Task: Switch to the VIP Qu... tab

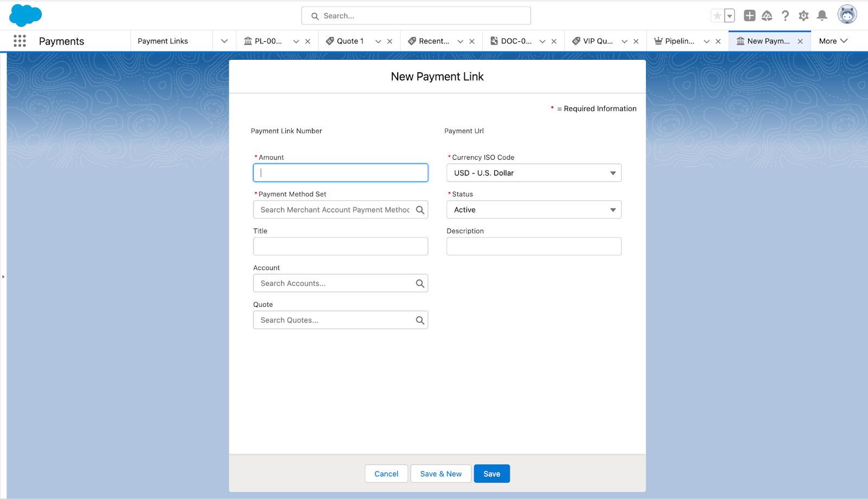Action: tap(597, 41)
